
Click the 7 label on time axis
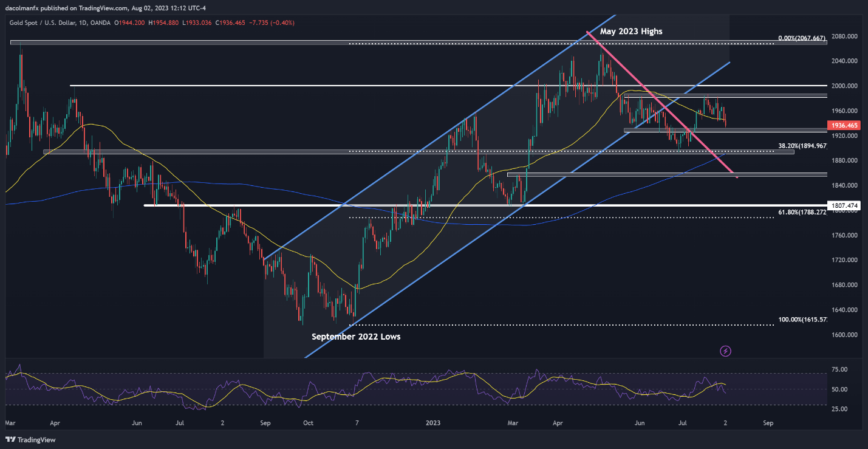(x=357, y=422)
